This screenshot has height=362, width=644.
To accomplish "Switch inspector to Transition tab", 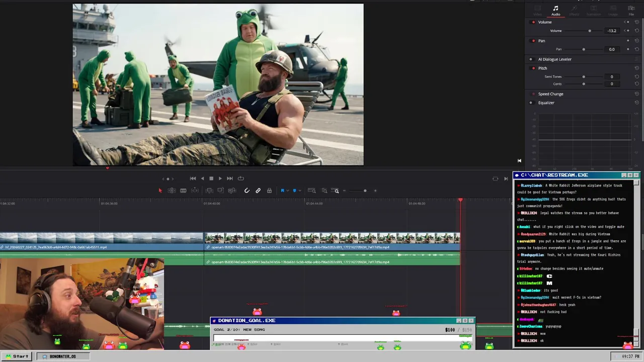I will [x=594, y=10].
